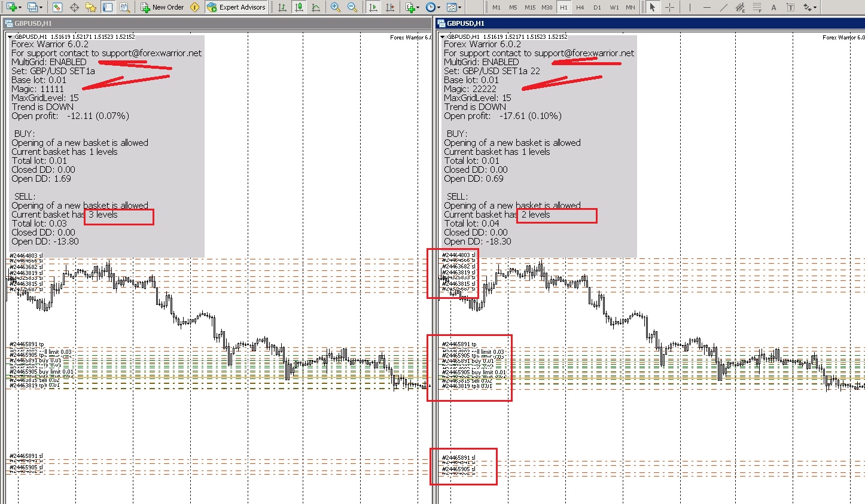
Task: Select the vertical line tool
Action: click(x=690, y=7)
